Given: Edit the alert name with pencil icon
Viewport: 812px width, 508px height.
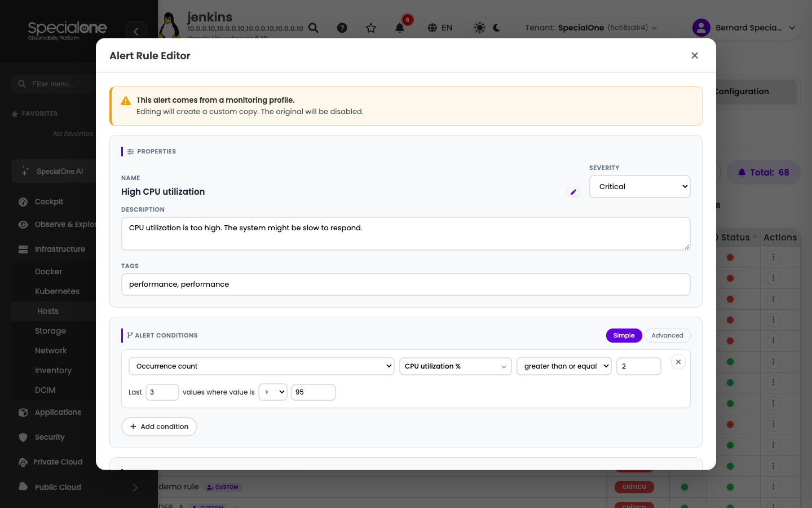Looking at the screenshot, I should (573, 192).
